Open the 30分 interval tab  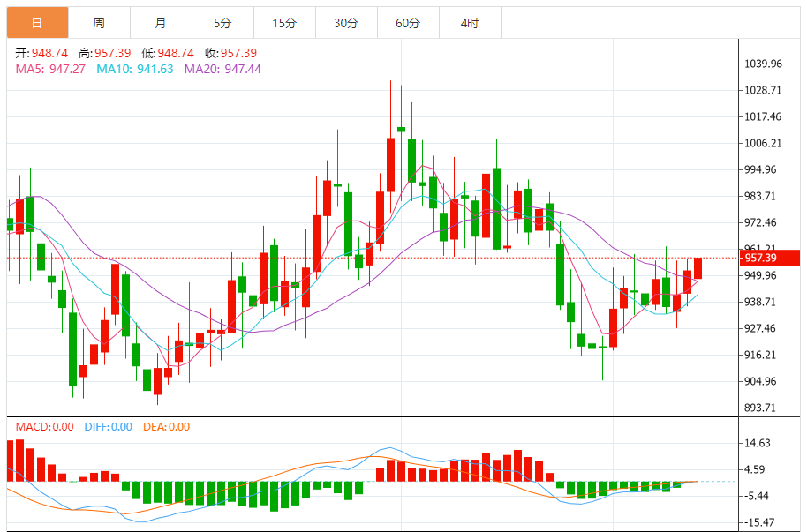[346, 23]
